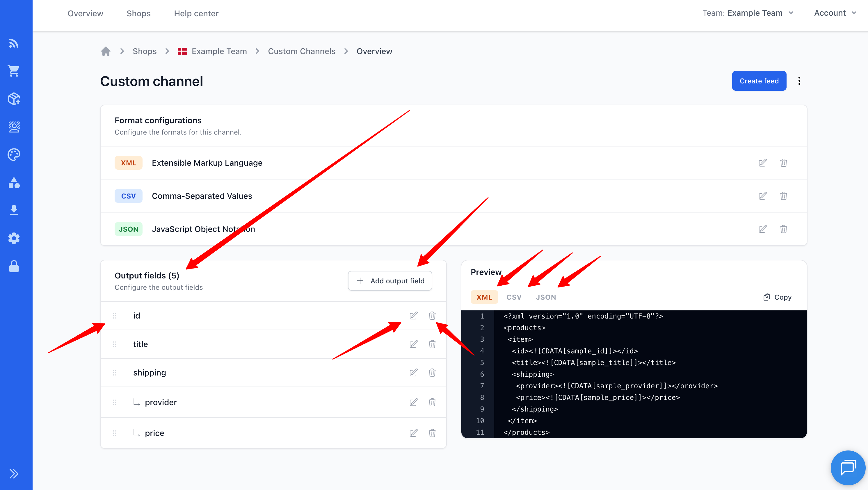Click the palette icon in sidebar
This screenshot has height=490, width=868.
click(x=14, y=155)
